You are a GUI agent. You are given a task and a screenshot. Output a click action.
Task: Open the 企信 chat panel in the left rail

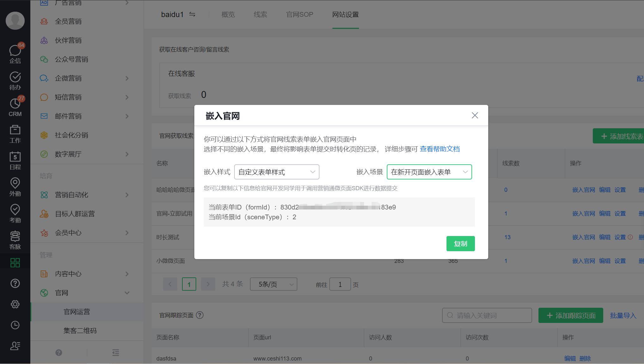15,53
